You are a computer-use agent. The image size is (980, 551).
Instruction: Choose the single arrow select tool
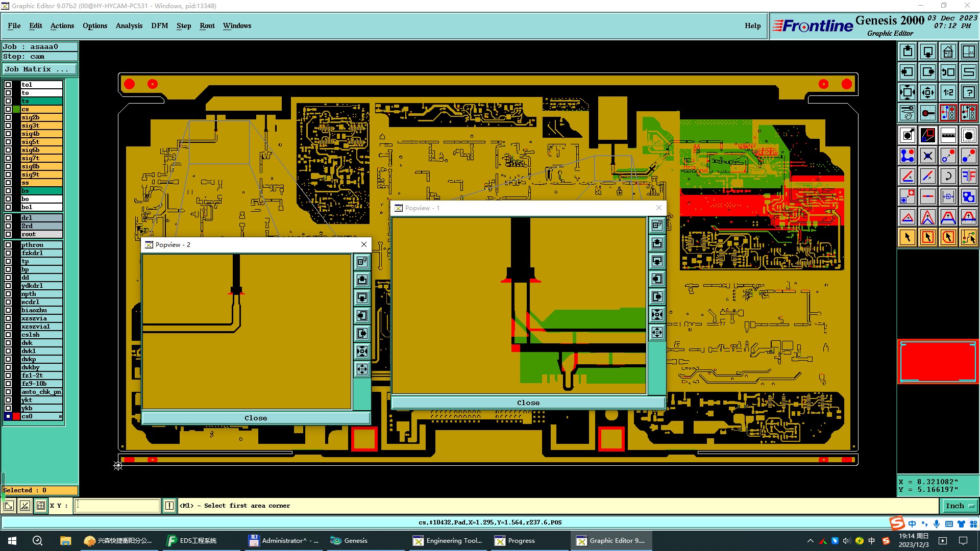coord(907,237)
